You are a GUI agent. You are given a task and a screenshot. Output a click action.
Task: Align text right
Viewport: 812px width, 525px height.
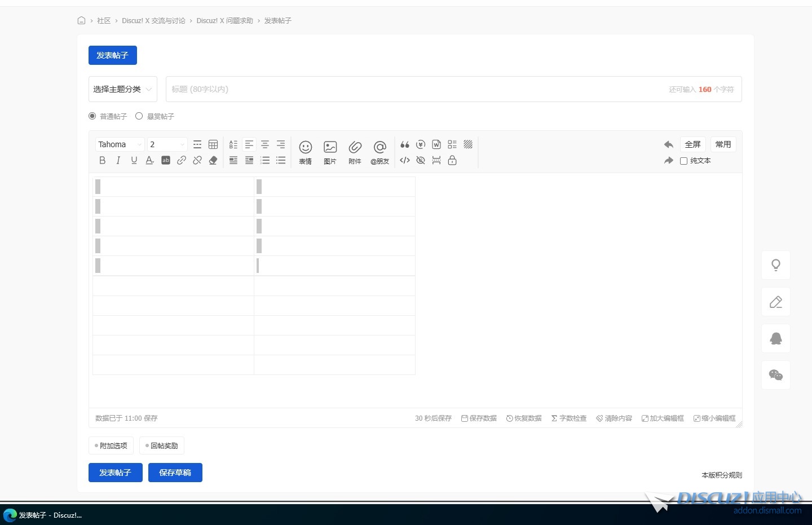pos(280,144)
